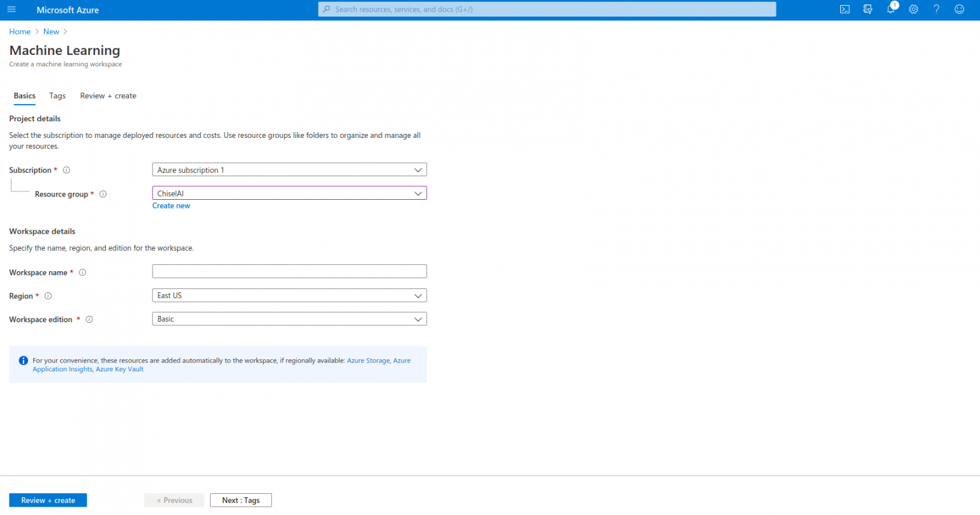
Task: Click the blue Review + create button
Action: point(48,500)
